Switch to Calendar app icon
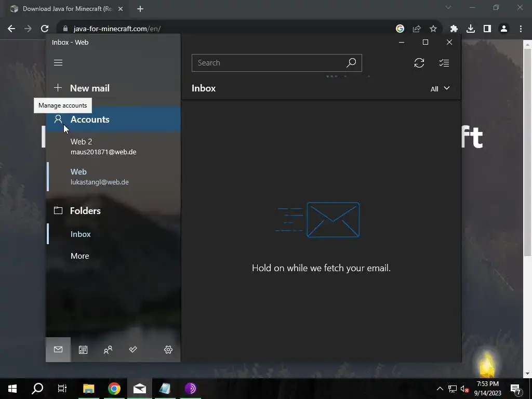The height and width of the screenshot is (399, 532). pyautogui.click(x=83, y=350)
